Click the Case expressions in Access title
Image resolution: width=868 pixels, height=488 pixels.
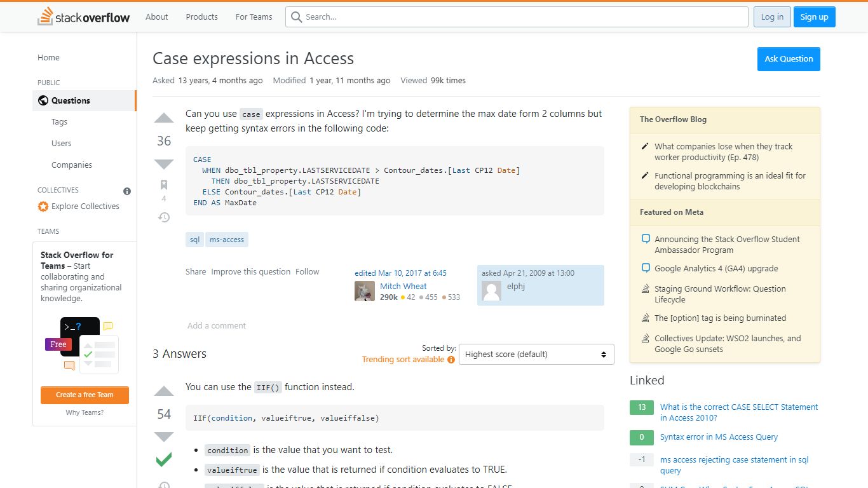coord(253,58)
